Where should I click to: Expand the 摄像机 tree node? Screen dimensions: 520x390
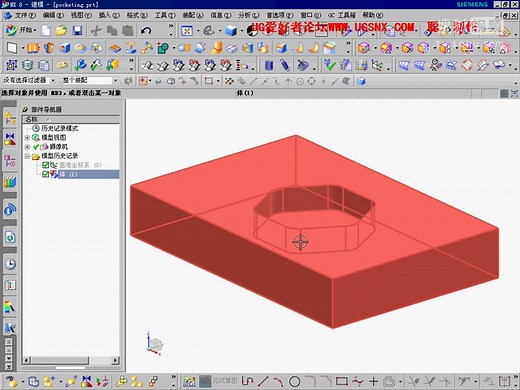tap(27, 147)
